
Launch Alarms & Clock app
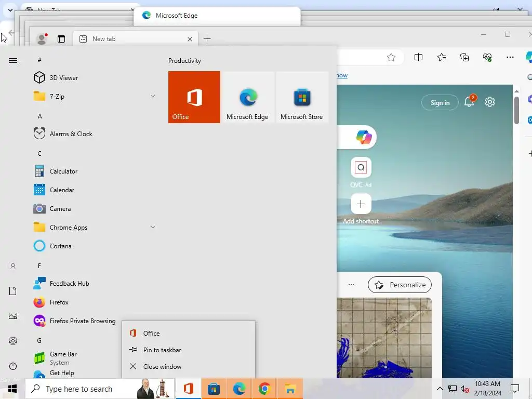(95, 134)
